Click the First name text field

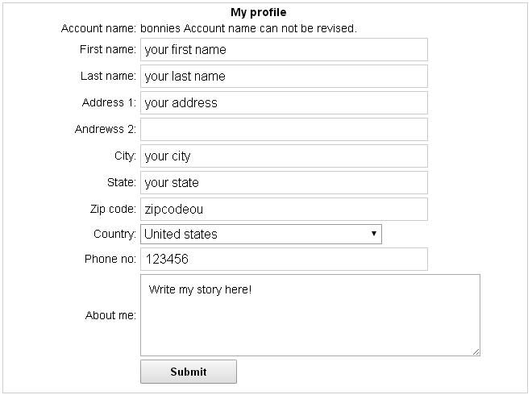click(284, 49)
